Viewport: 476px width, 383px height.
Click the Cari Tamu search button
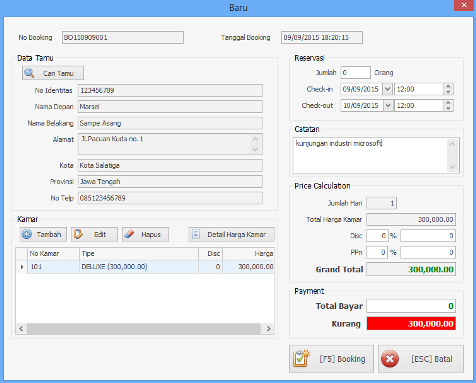[x=53, y=73]
